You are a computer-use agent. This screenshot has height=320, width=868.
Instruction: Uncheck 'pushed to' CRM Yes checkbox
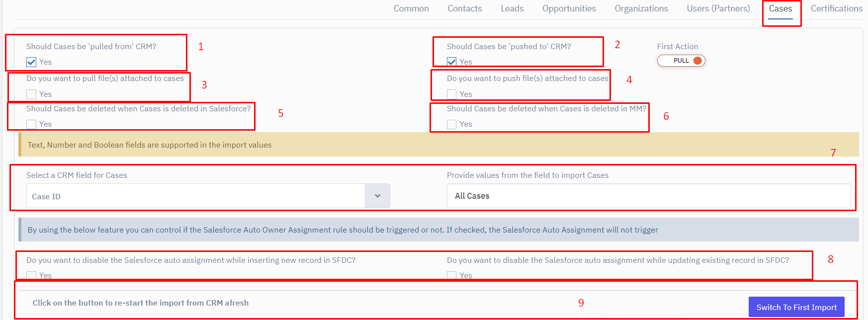(451, 62)
